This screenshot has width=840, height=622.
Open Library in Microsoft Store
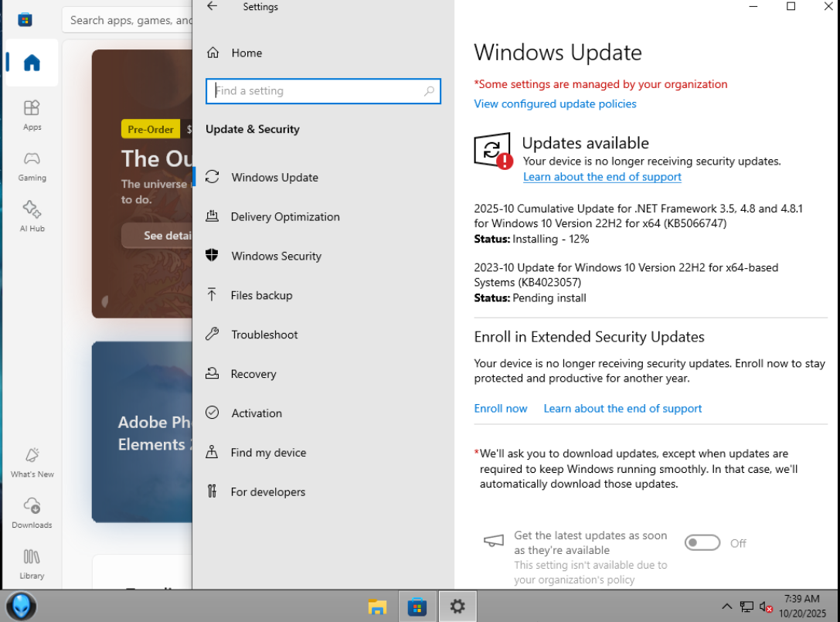[x=32, y=563]
